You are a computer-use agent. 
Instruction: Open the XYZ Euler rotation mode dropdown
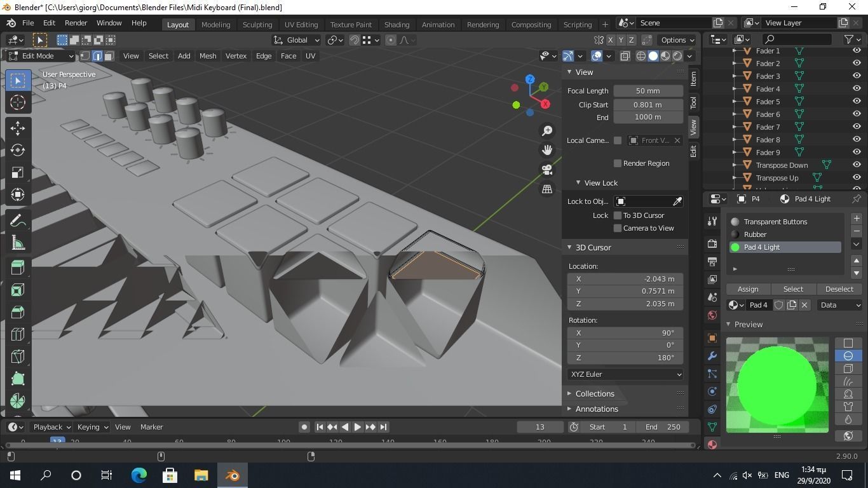(625, 374)
